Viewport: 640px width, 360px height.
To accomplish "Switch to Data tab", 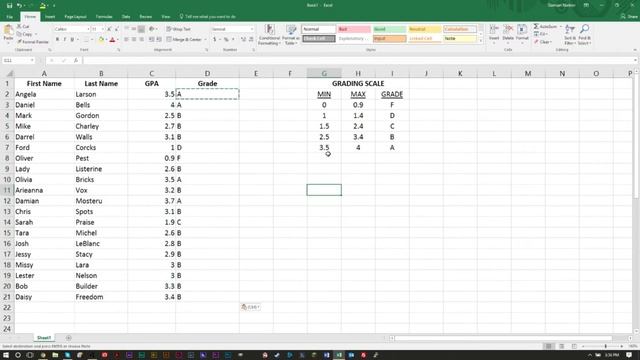I will tap(126, 17).
